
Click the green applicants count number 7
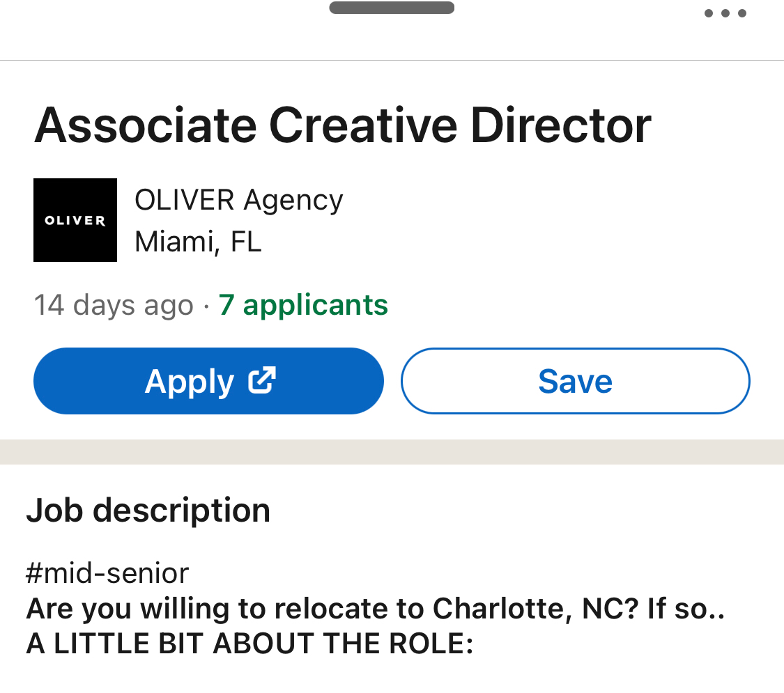226,305
